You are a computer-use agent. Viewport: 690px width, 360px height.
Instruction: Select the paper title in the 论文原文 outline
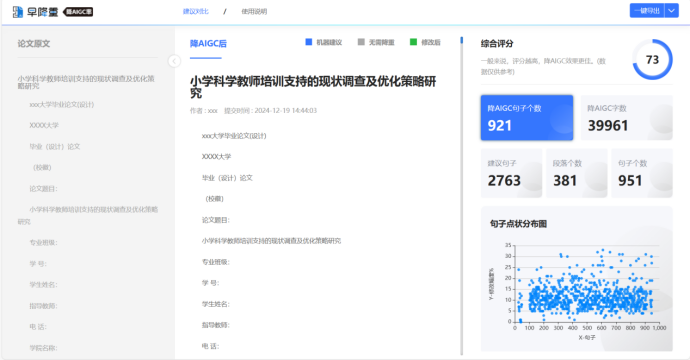point(86,82)
